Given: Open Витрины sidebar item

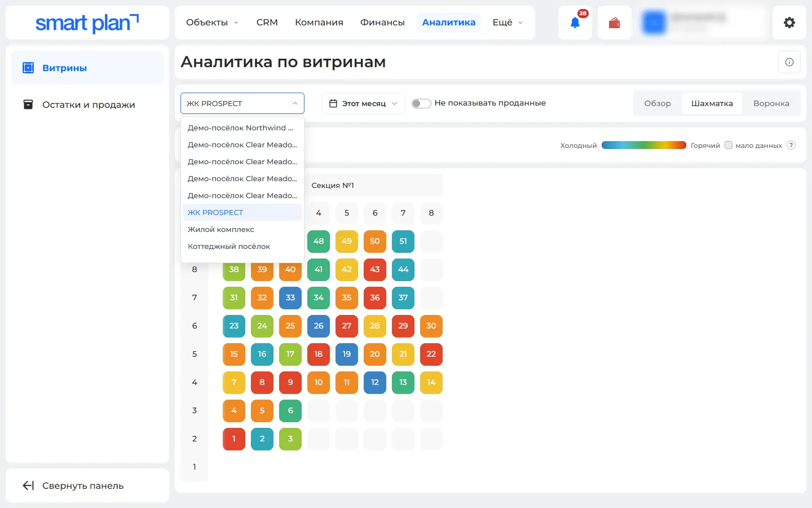Looking at the screenshot, I should tap(87, 68).
